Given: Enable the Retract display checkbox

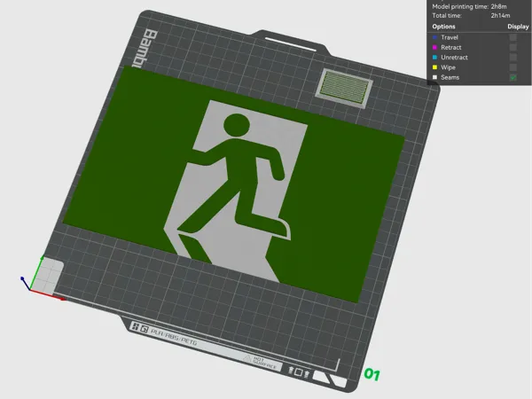Looking at the screenshot, I should [x=512, y=47].
